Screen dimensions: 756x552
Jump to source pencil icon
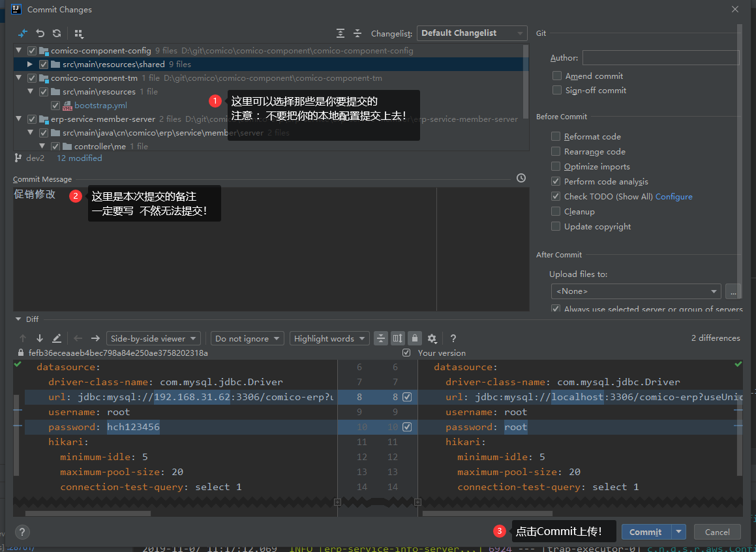tap(56, 339)
